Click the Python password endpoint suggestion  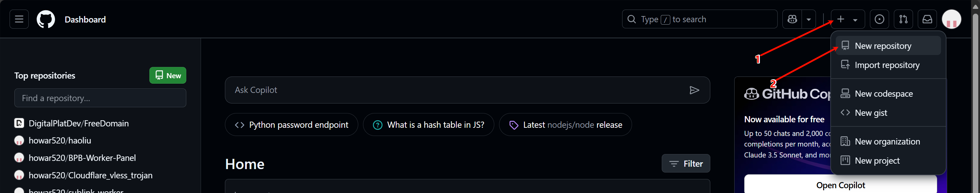pyautogui.click(x=292, y=125)
